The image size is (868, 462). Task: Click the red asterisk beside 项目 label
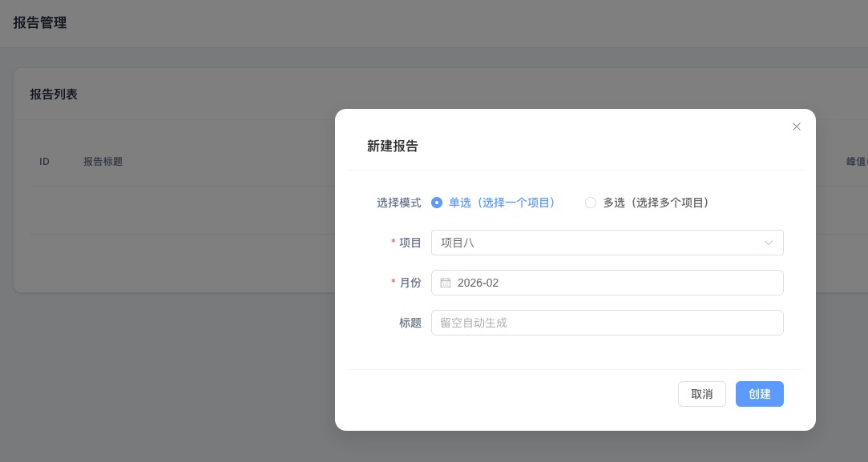point(393,243)
